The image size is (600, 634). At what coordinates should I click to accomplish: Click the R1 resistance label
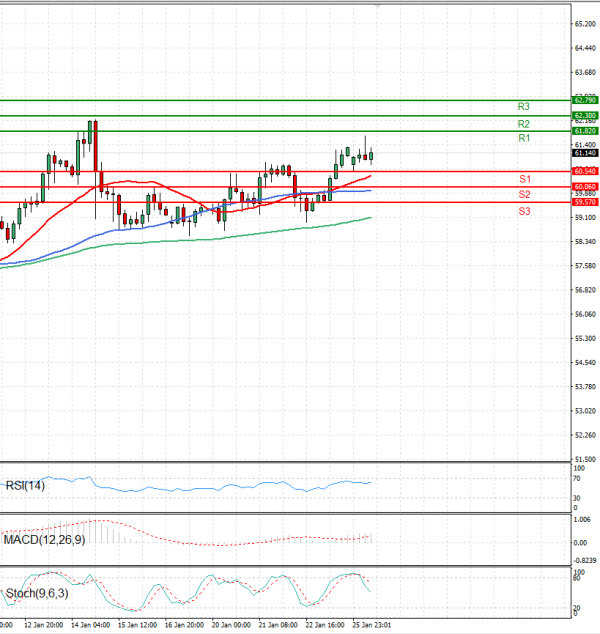point(523,138)
